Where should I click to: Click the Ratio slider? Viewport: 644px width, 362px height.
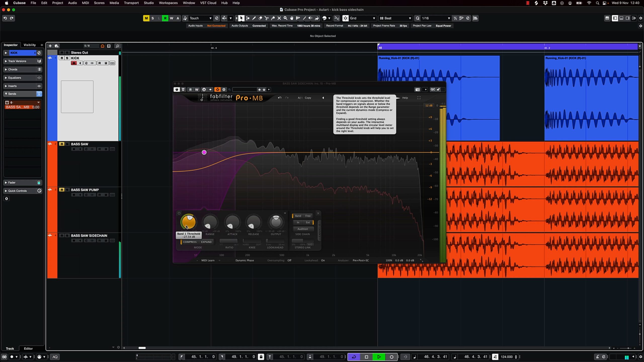229,241
